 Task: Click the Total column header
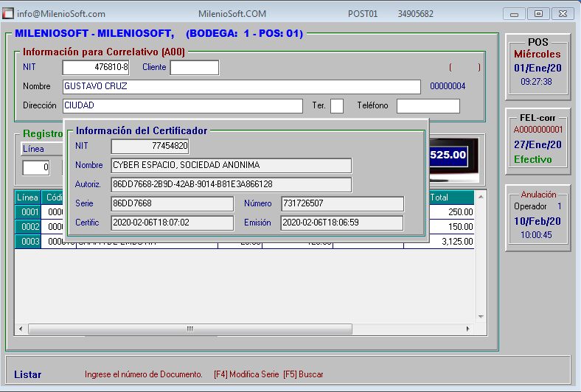point(451,197)
